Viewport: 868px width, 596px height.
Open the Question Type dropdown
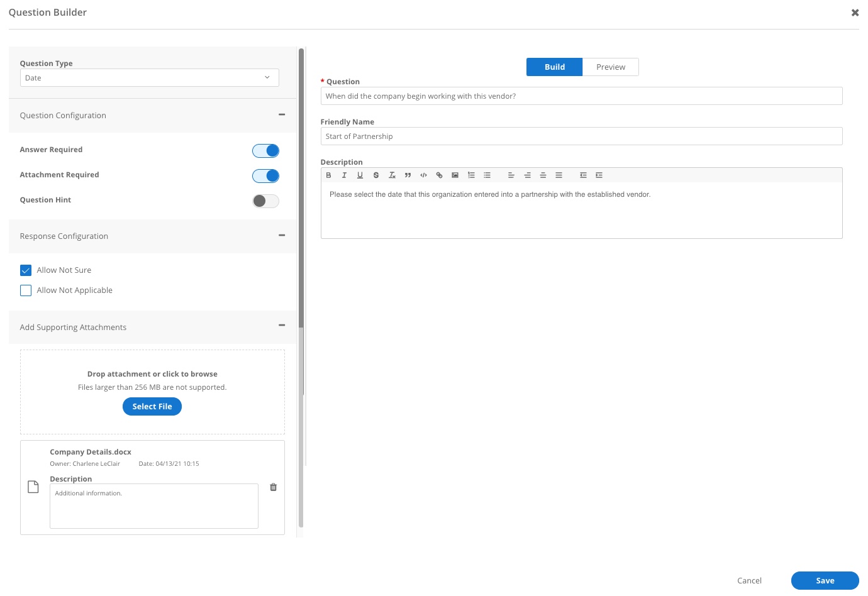coord(149,78)
